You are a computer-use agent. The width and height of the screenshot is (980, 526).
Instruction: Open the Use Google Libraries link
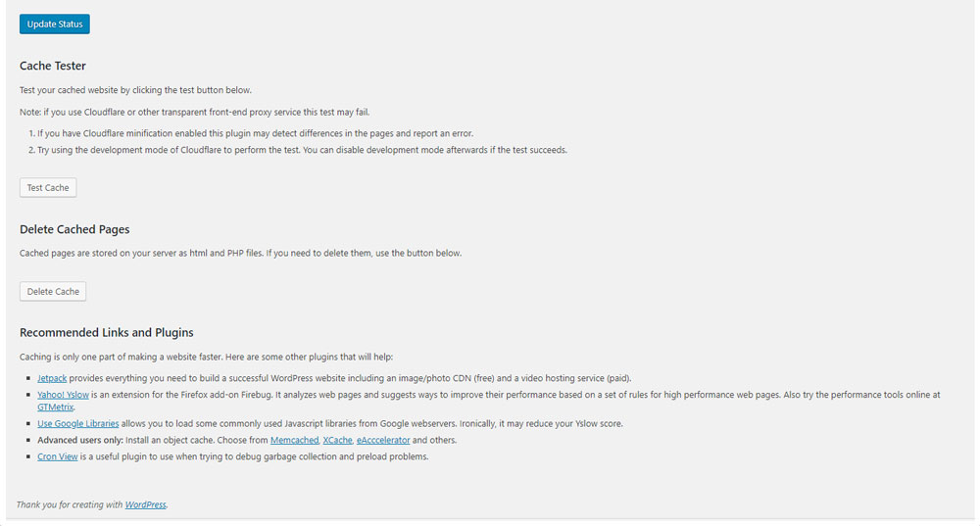[x=78, y=424]
